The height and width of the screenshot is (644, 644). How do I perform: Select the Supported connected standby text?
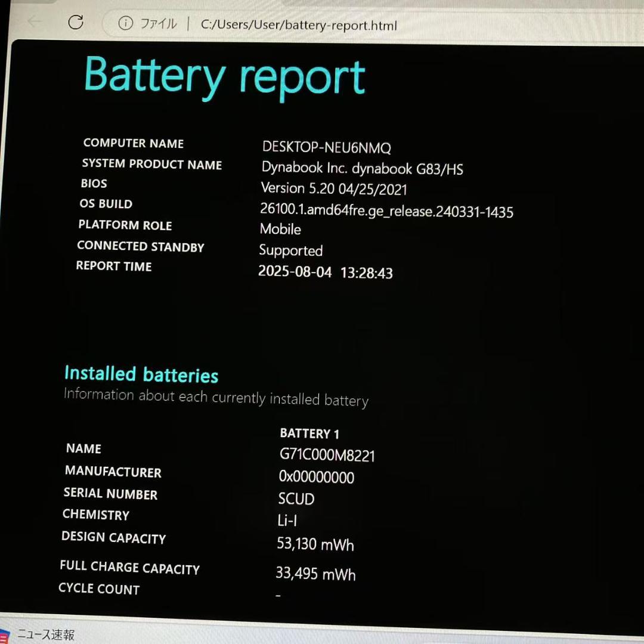point(291,250)
